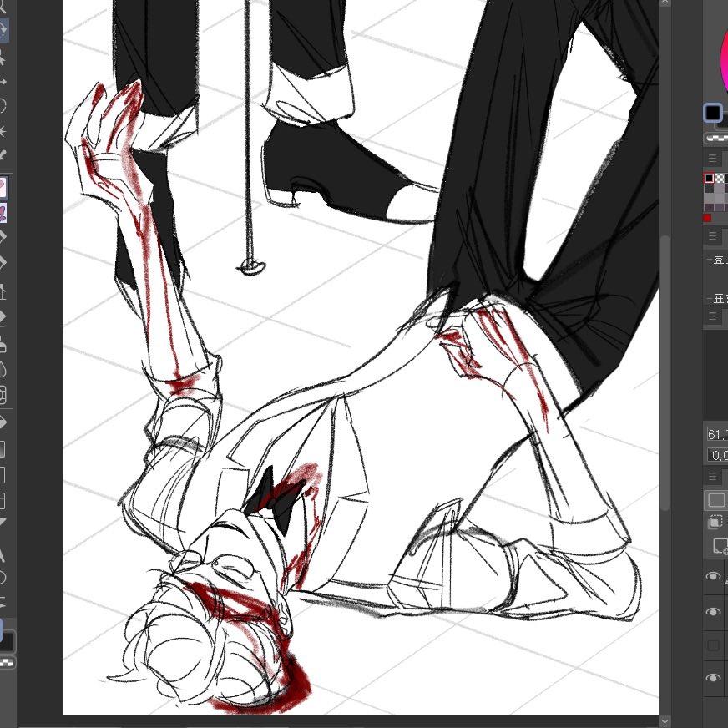Collapse the 표 section expander
728x728 pixels.
pos(709,299)
